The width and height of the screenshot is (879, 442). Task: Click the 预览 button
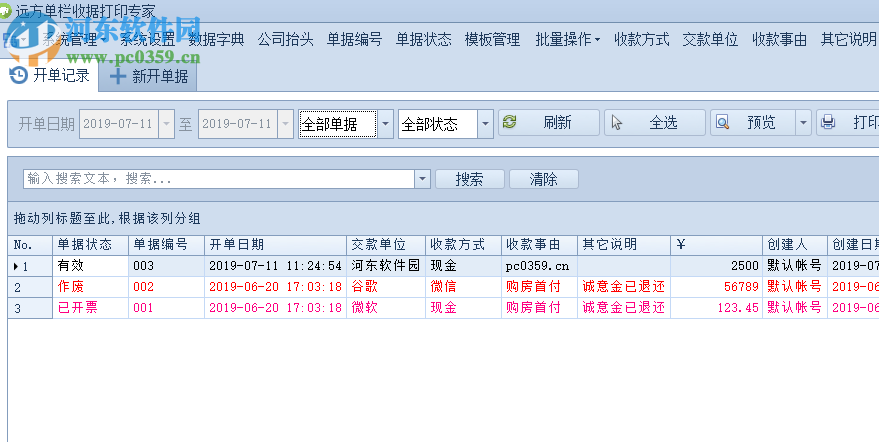(x=753, y=122)
